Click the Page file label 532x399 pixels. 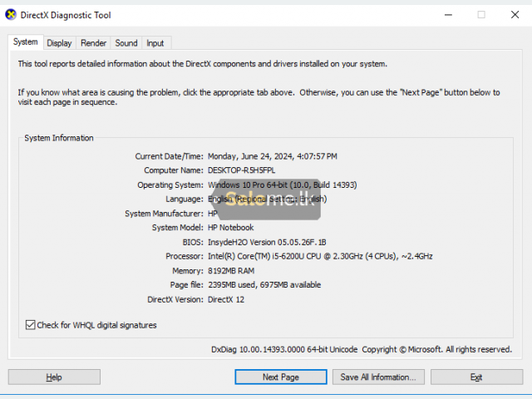click(x=186, y=284)
